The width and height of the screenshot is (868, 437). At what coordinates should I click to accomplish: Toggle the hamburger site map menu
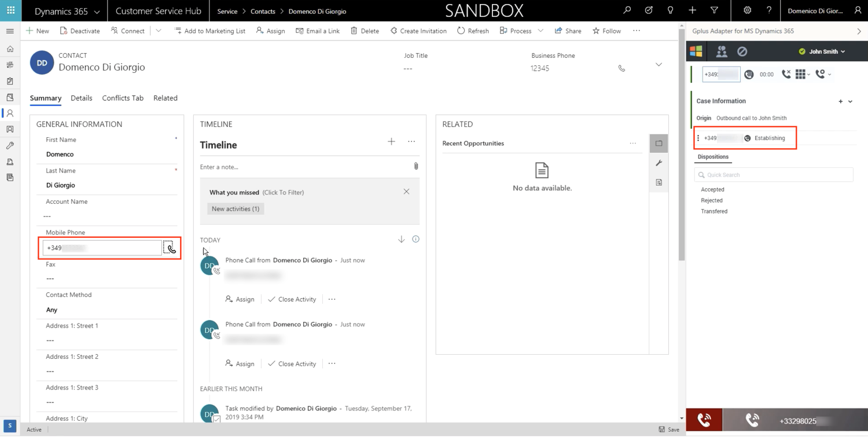(x=10, y=31)
